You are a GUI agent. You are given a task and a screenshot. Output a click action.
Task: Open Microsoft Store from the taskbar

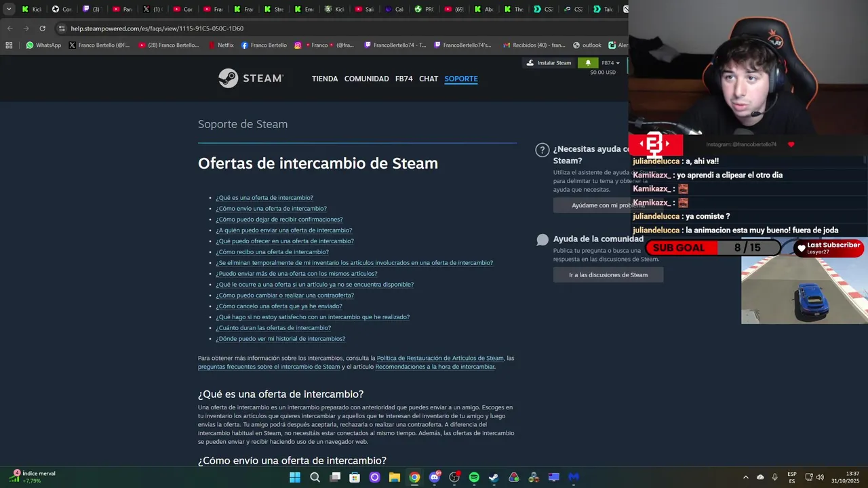pos(355,477)
